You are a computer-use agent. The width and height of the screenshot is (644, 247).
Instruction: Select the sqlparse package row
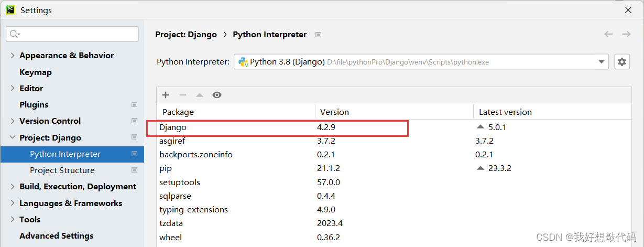click(394, 196)
